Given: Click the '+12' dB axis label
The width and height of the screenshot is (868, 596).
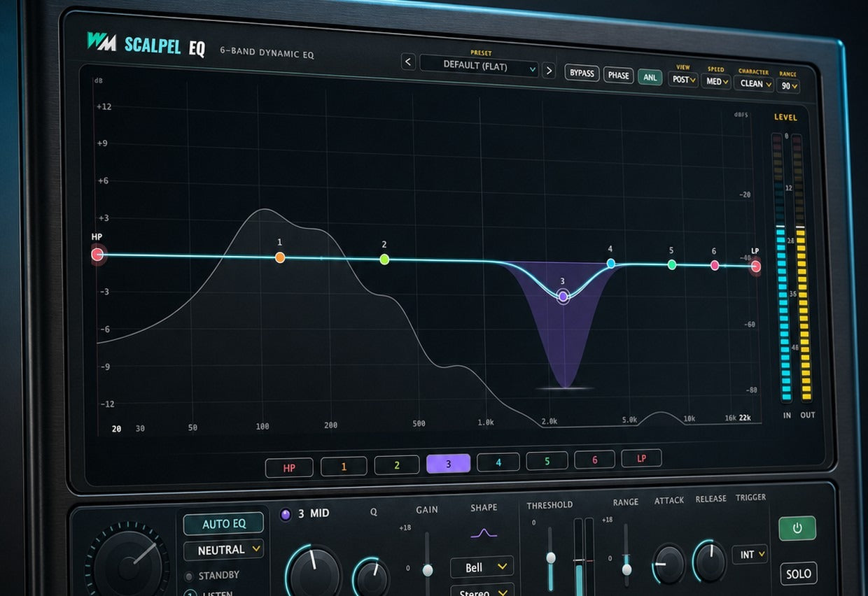Looking at the screenshot, I should [104, 106].
